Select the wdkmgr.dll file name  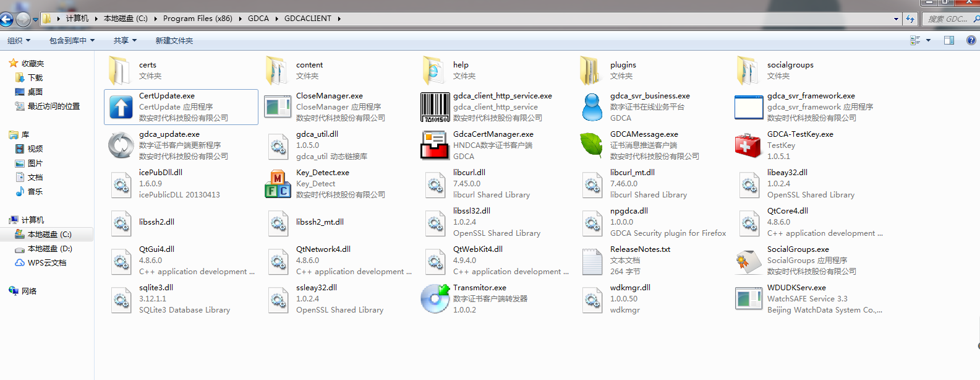click(x=630, y=287)
